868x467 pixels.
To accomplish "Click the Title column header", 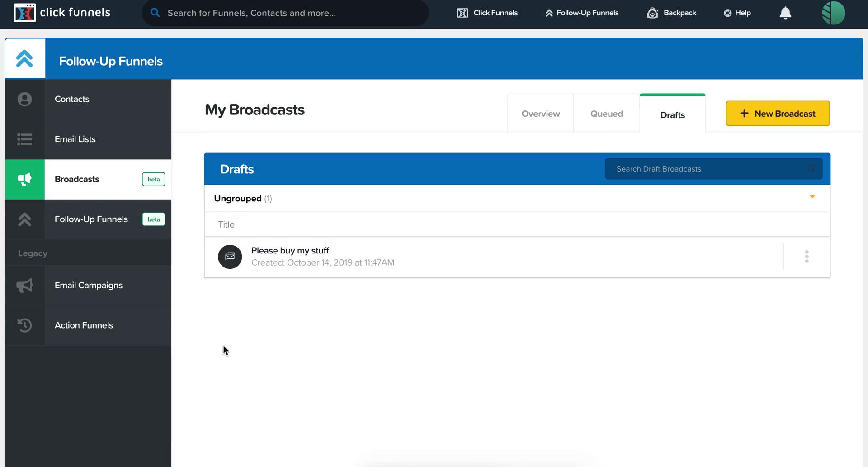I will [x=226, y=224].
